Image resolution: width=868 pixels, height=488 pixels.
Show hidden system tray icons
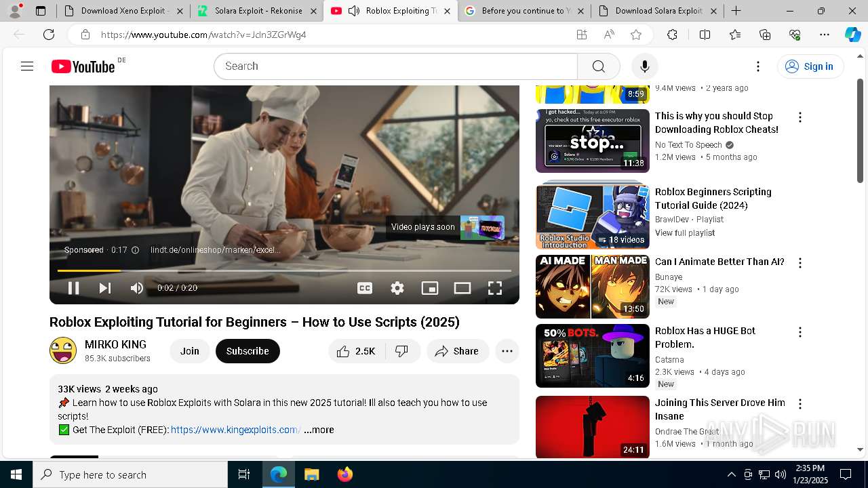tap(731, 474)
